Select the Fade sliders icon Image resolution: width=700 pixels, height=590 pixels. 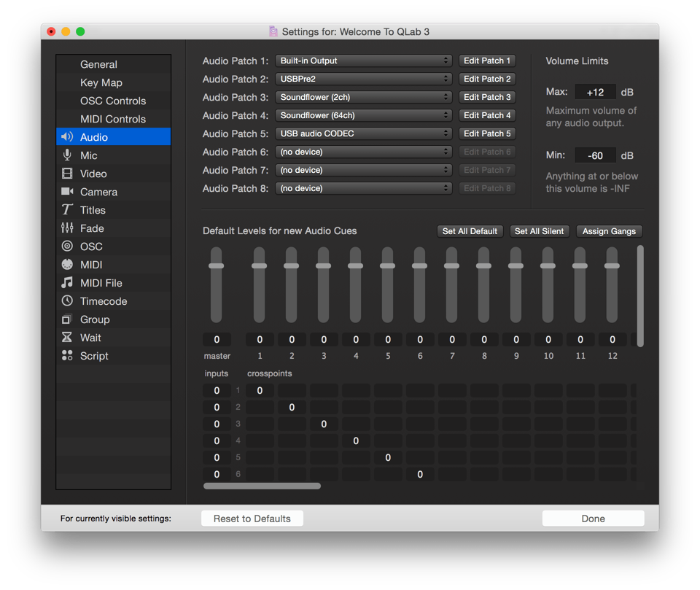(67, 228)
